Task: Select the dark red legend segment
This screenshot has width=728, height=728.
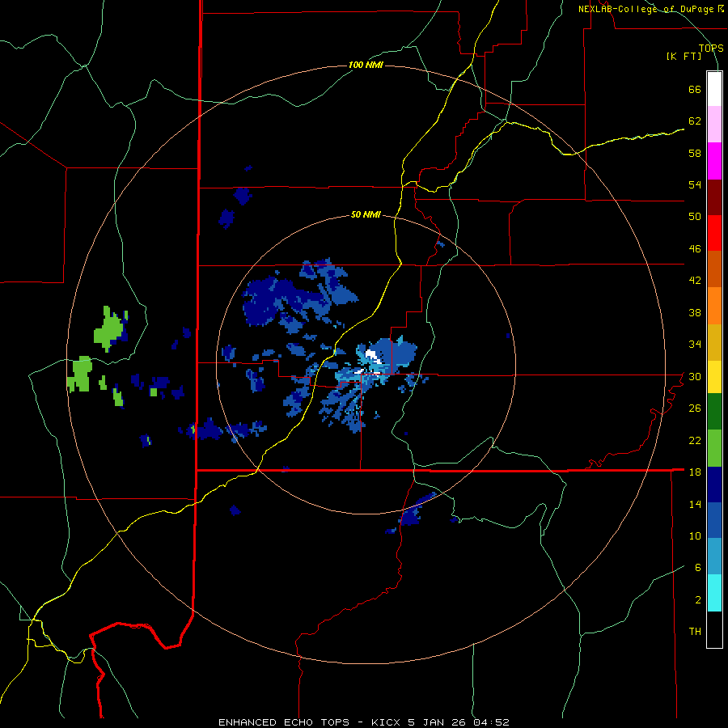Action: [714, 197]
